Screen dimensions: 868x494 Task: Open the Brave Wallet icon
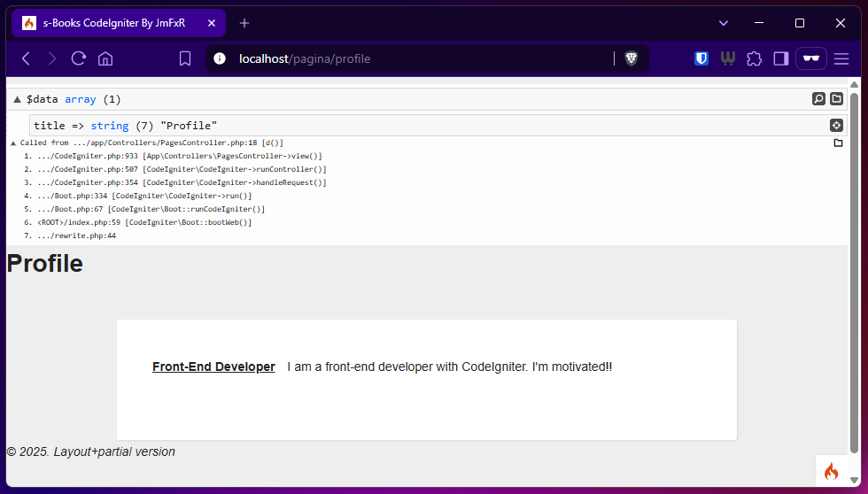(x=727, y=58)
